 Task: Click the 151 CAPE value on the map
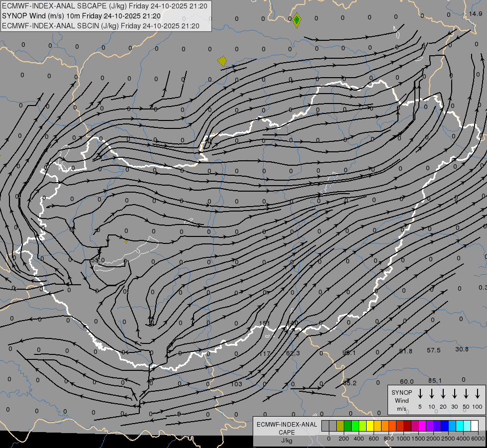(264, 324)
